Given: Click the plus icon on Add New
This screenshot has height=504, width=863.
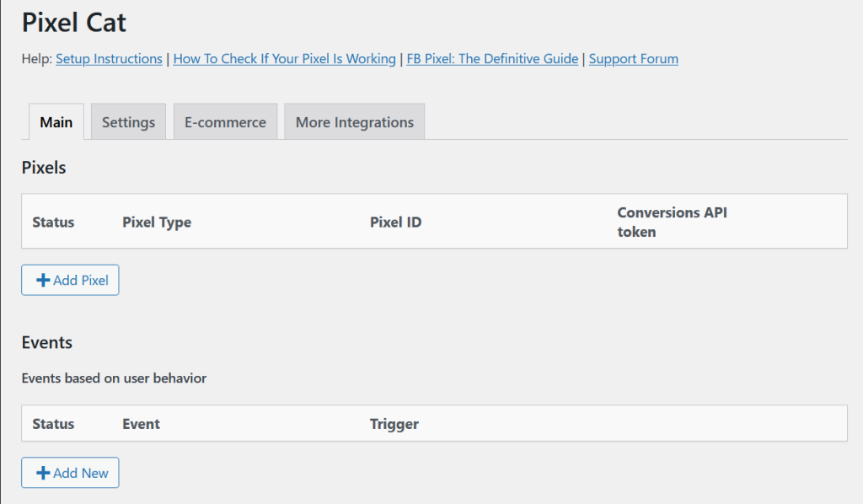Looking at the screenshot, I should tap(43, 473).
